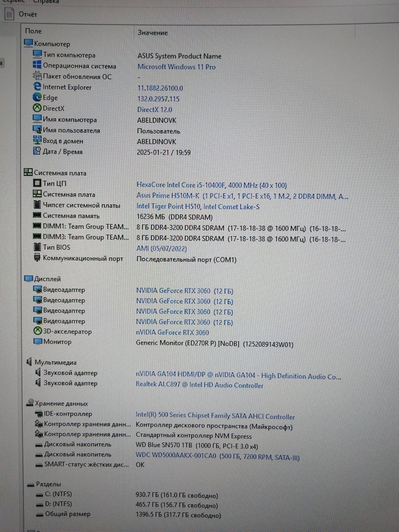This screenshot has width=399, height=532.
Task: Click the Windows logo beside Операционная система
Action: (x=37, y=65)
